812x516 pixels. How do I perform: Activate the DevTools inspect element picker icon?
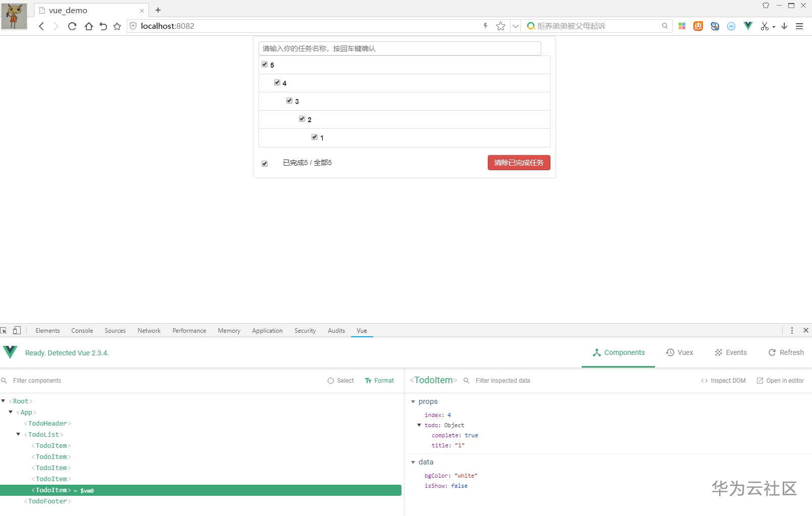(x=4, y=330)
